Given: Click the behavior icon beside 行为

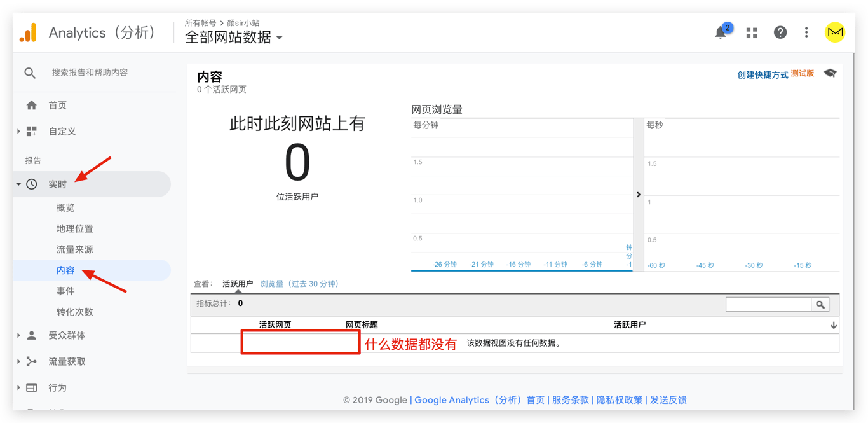Looking at the screenshot, I should click(32, 387).
